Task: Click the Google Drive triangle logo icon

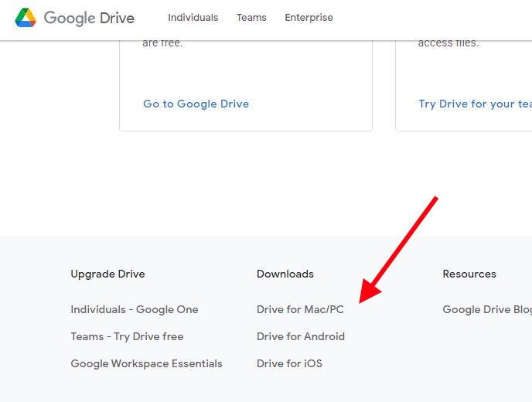Action: (26, 17)
